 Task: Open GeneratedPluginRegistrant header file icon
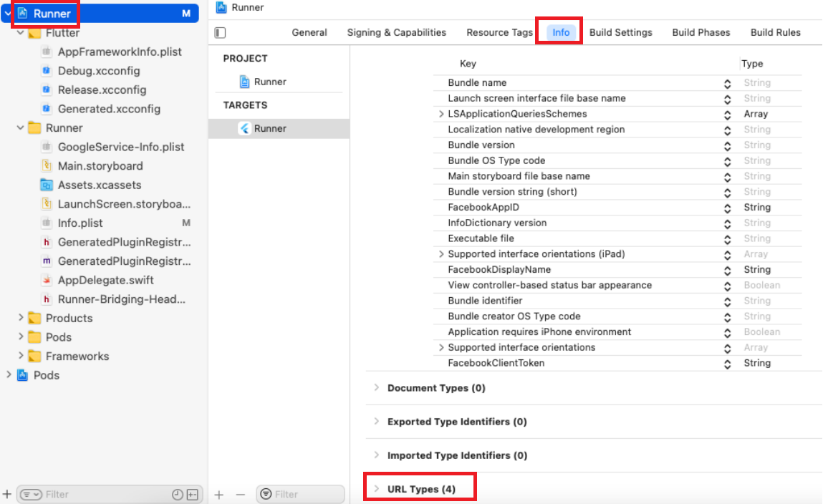click(x=47, y=242)
